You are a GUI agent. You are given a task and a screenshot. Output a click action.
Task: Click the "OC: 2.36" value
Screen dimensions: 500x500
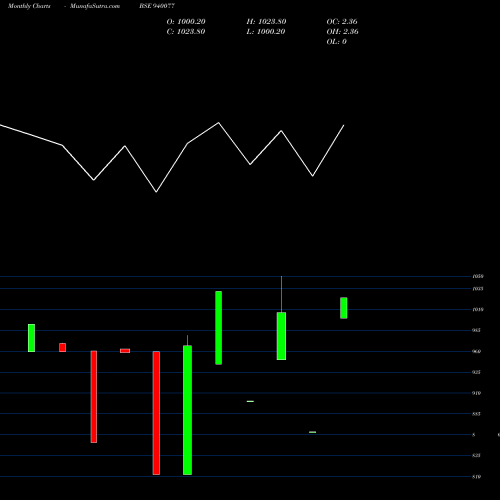pos(342,22)
